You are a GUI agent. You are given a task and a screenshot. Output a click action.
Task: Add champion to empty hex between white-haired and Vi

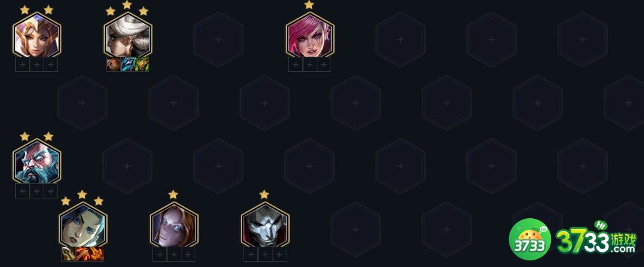pyautogui.click(x=218, y=40)
